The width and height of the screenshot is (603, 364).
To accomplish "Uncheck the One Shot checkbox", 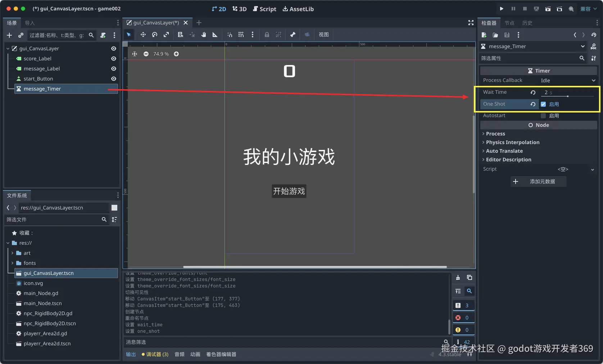I will point(543,104).
